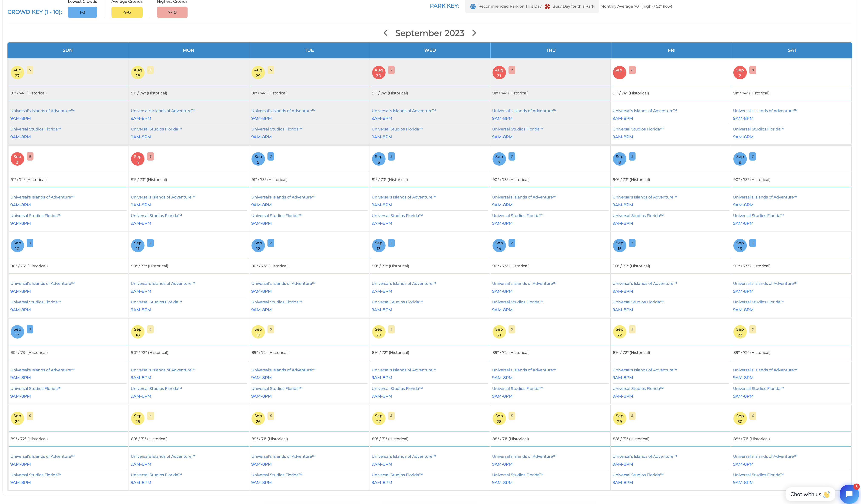Click the red 7-10 Highest Crowds swatch

click(x=172, y=12)
